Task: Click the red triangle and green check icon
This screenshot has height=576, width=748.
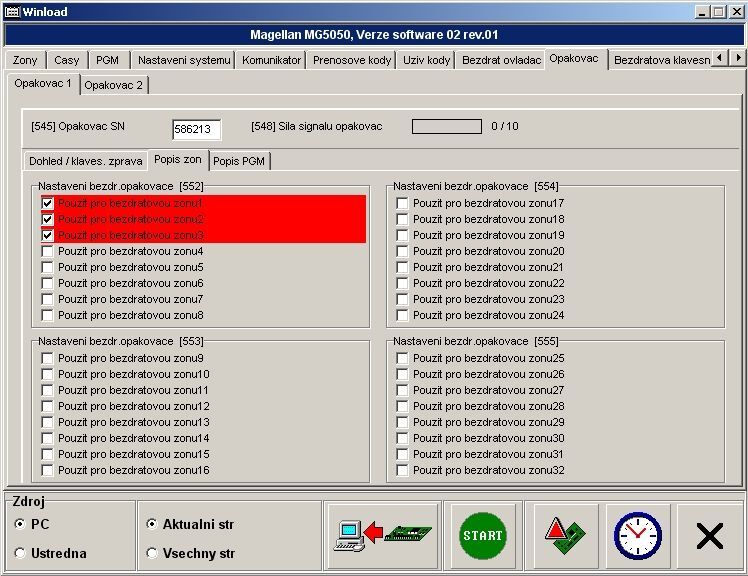Action: 565,536
